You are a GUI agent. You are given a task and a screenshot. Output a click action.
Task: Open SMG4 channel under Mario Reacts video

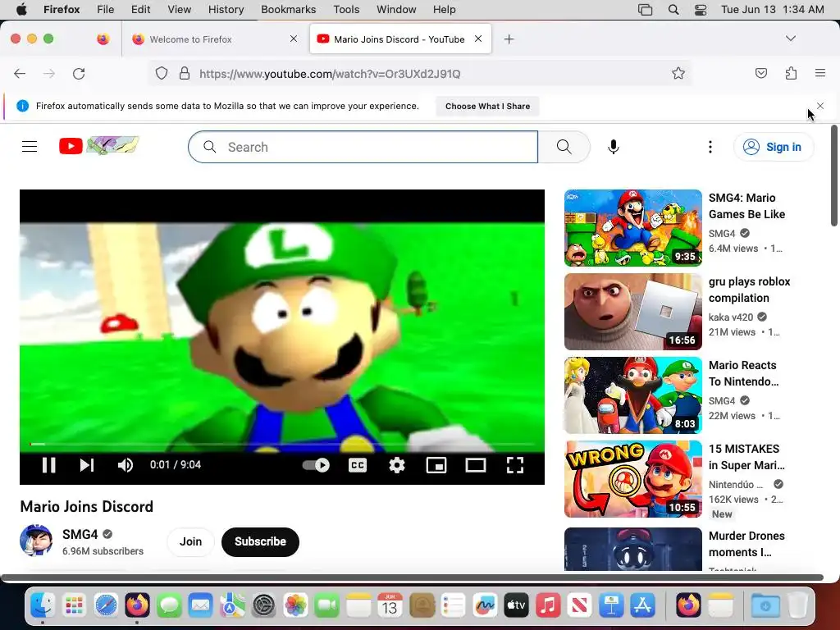tap(722, 400)
